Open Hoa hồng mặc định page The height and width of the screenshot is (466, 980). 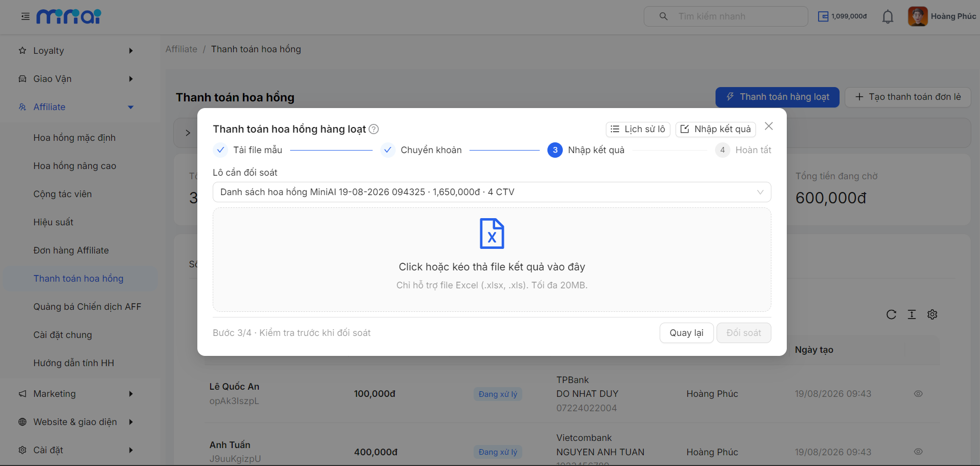tap(74, 138)
